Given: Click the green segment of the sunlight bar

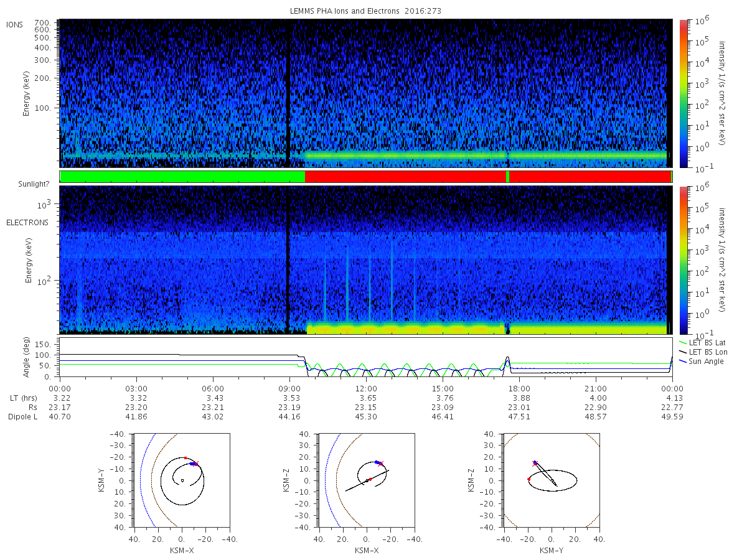Looking at the screenshot, I should point(182,177).
